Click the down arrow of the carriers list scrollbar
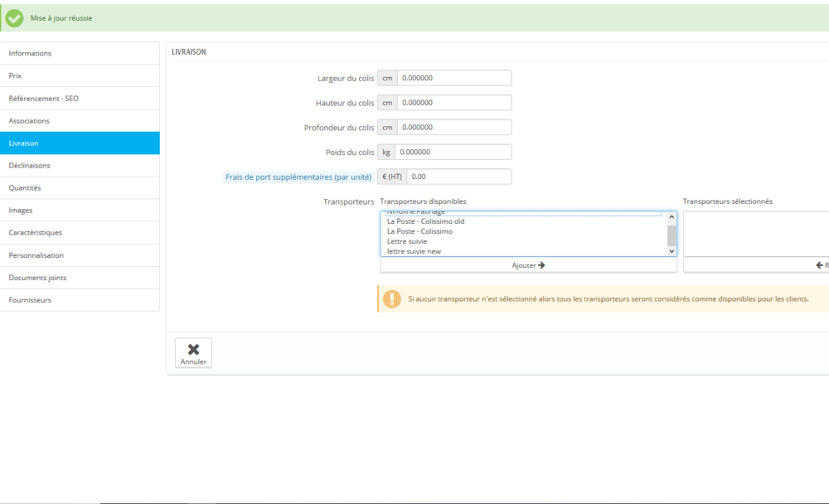The width and height of the screenshot is (829, 504). point(671,251)
